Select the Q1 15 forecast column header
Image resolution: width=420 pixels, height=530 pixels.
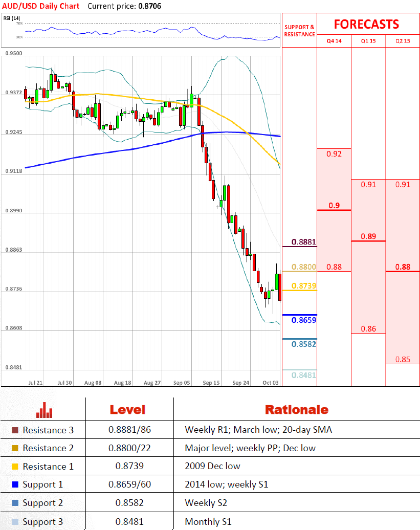pos(368,41)
